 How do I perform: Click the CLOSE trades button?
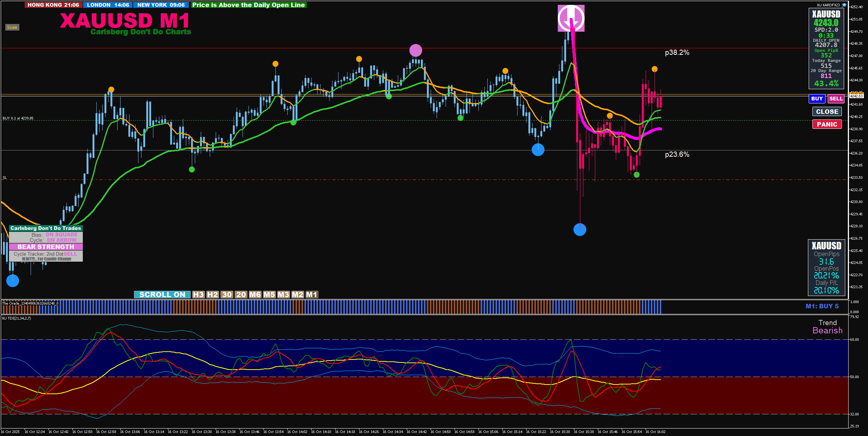pyautogui.click(x=827, y=112)
